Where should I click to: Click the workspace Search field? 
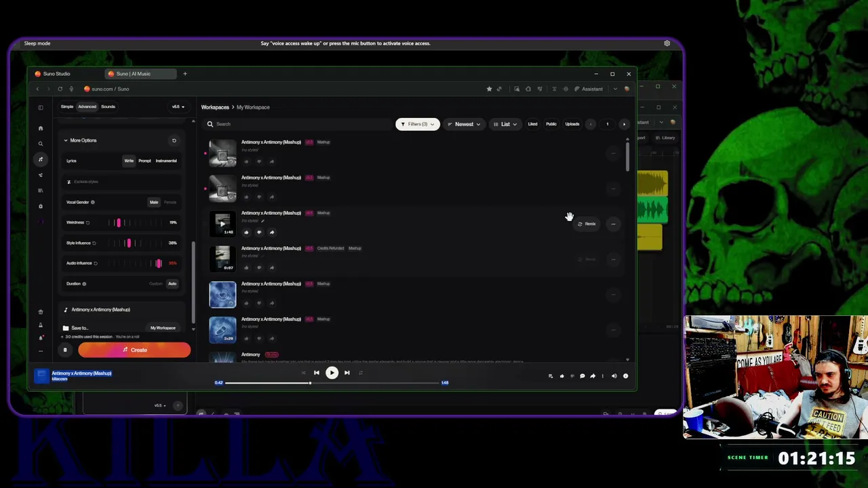coord(298,124)
